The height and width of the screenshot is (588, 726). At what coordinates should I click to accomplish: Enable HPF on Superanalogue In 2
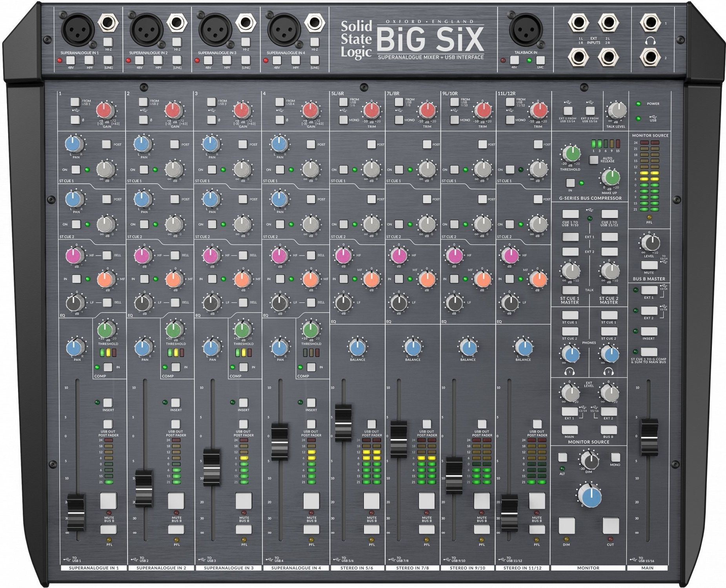point(158,60)
